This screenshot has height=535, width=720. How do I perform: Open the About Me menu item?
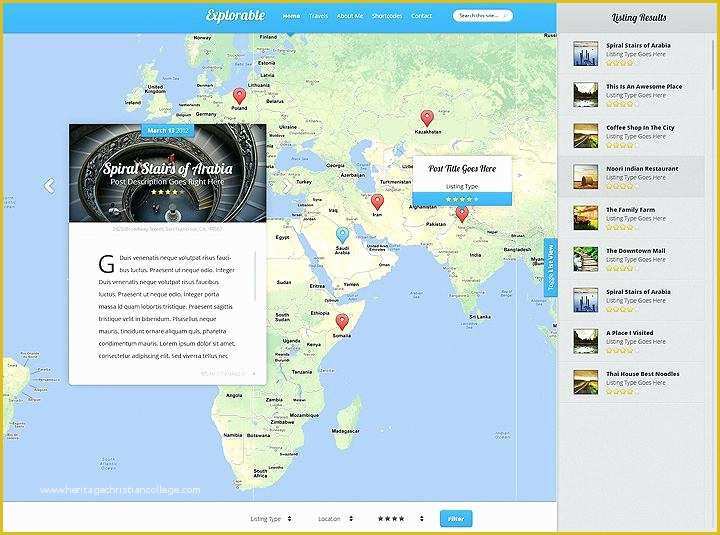point(349,16)
